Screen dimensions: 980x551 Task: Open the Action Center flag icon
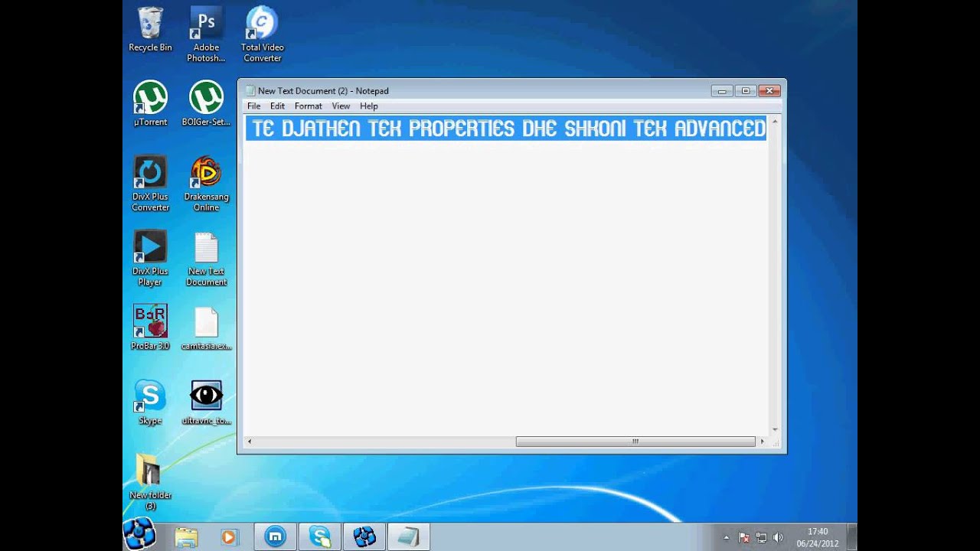743,538
